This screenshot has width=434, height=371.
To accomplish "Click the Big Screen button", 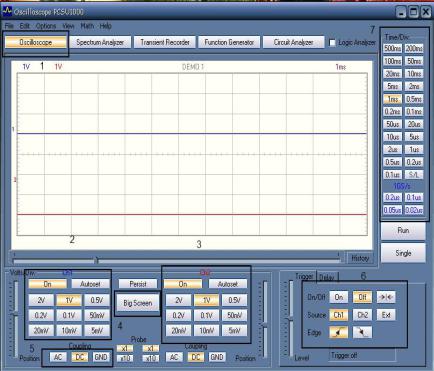I will tap(137, 303).
